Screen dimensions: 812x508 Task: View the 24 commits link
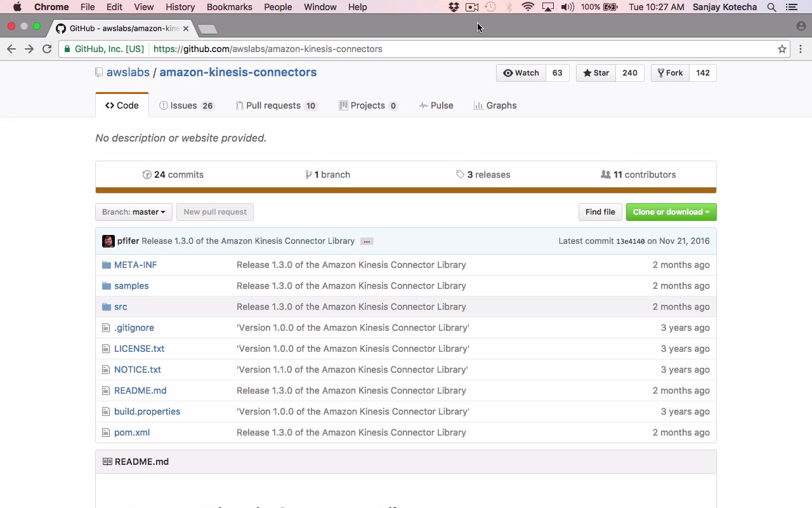coord(173,175)
